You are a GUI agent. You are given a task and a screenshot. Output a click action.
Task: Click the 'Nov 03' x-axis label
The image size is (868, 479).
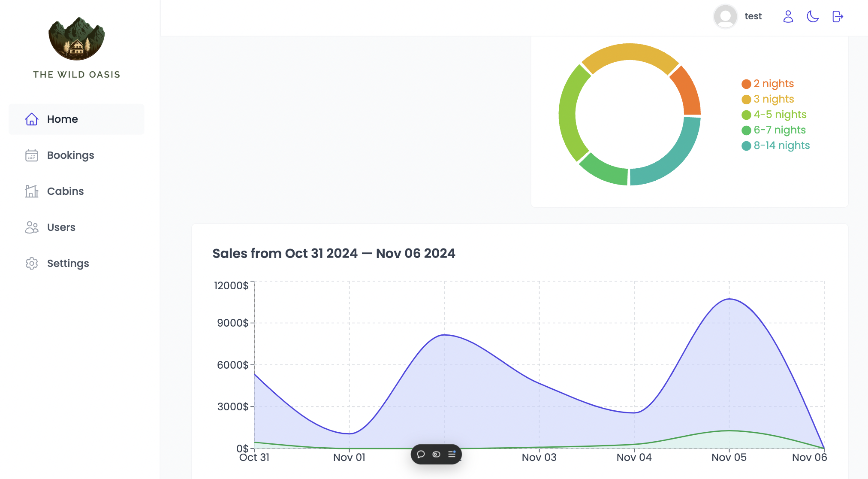pyautogui.click(x=539, y=458)
